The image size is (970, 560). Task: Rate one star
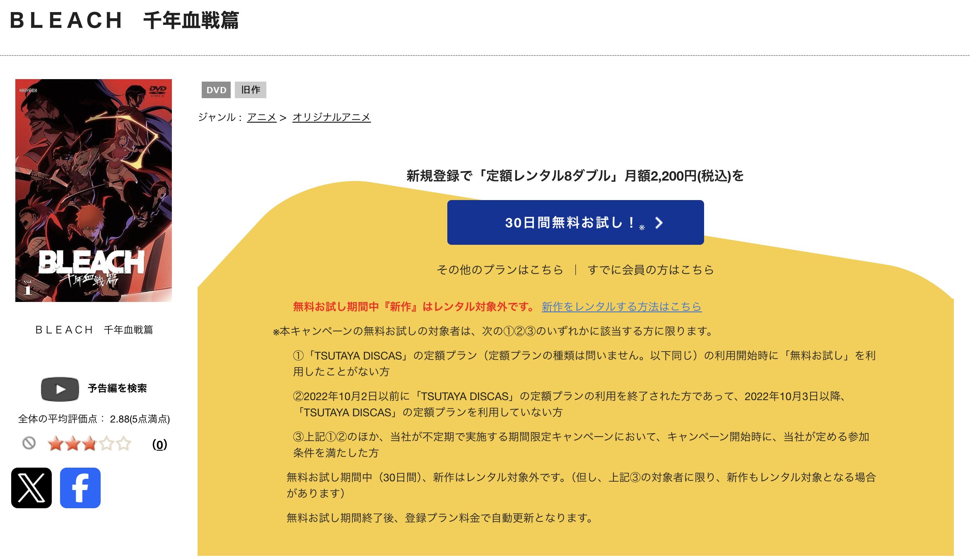click(x=55, y=444)
